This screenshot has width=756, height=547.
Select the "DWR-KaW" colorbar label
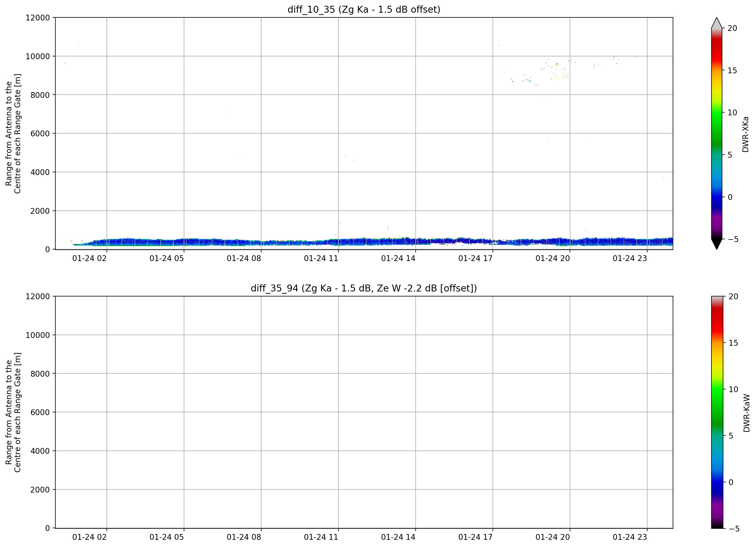click(746, 413)
